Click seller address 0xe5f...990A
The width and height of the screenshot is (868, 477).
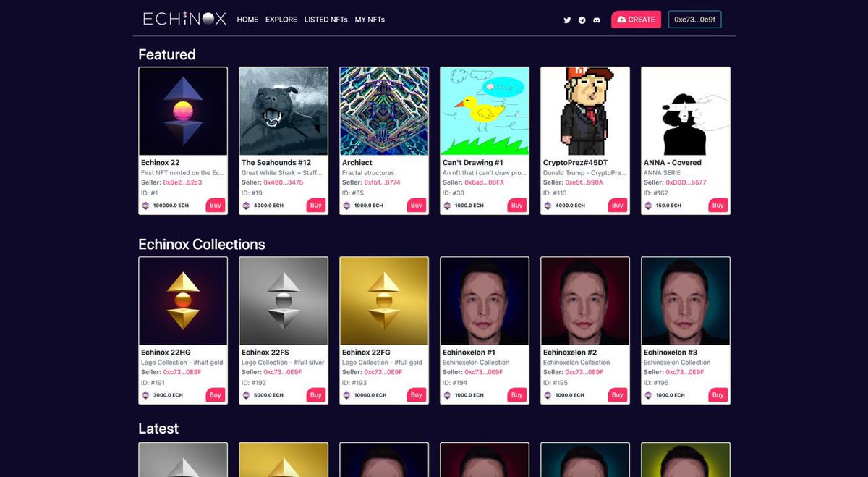[x=584, y=182]
